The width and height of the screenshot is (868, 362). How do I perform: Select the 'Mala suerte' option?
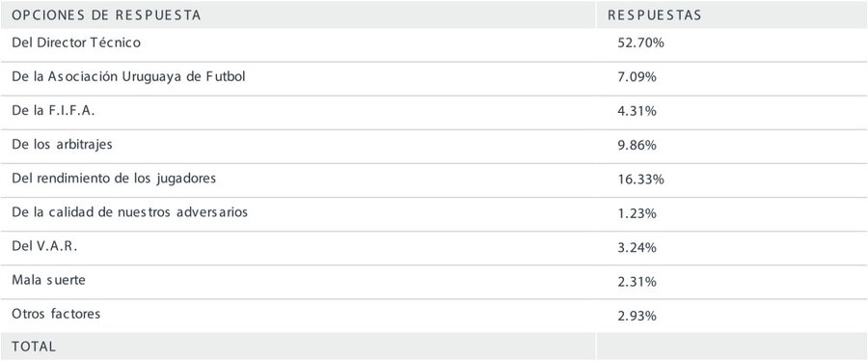pos(49,280)
